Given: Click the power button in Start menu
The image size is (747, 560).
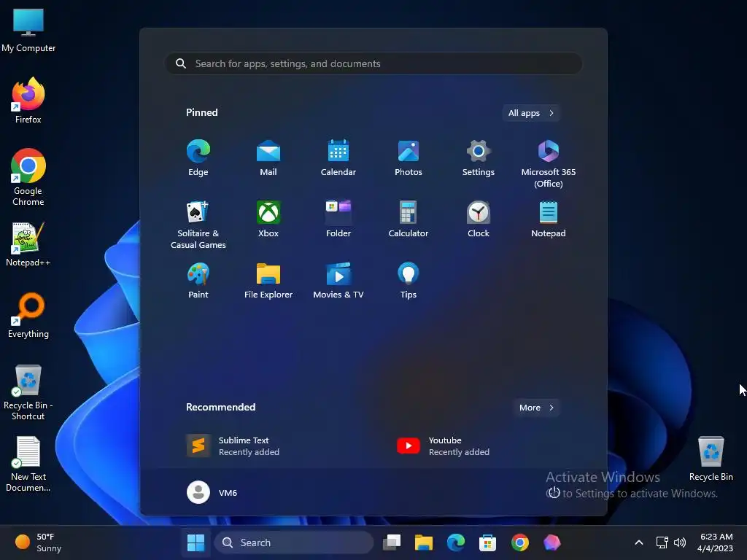Looking at the screenshot, I should coord(553,492).
